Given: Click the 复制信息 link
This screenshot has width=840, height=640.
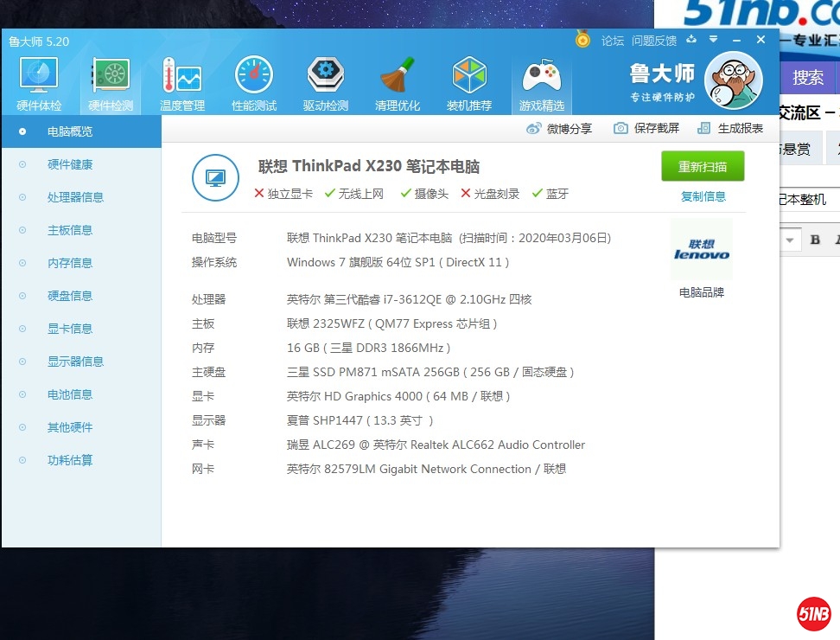Looking at the screenshot, I should pos(703,196).
